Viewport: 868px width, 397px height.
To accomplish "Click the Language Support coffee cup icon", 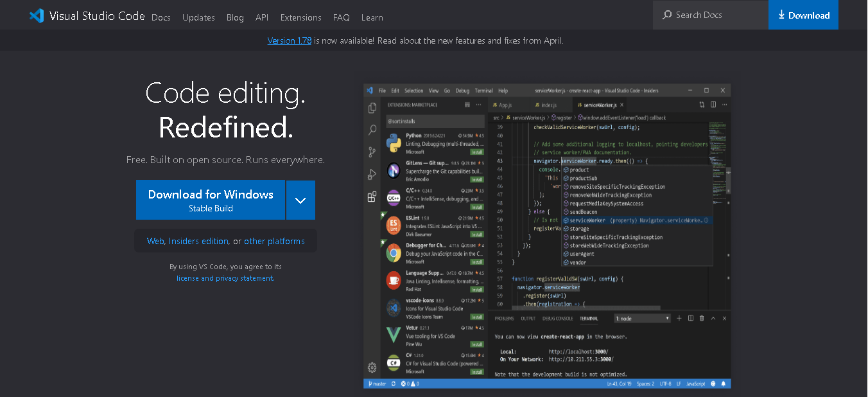I will click(394, 280).
